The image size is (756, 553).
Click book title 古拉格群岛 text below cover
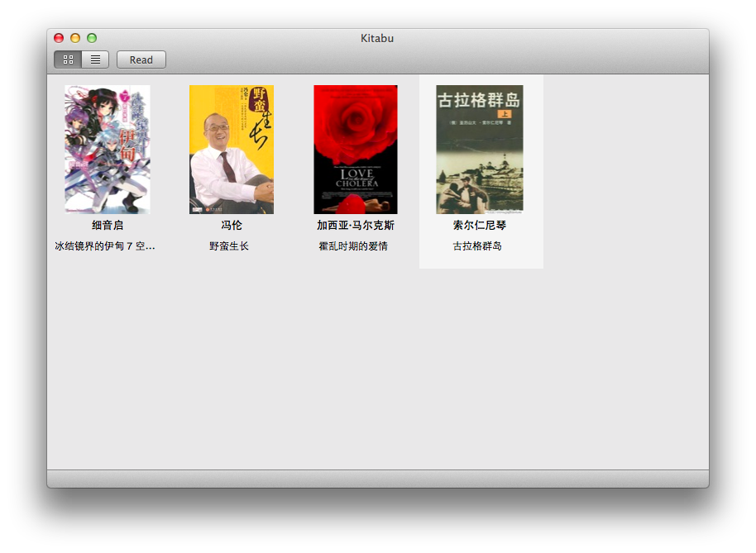point(477,246)
